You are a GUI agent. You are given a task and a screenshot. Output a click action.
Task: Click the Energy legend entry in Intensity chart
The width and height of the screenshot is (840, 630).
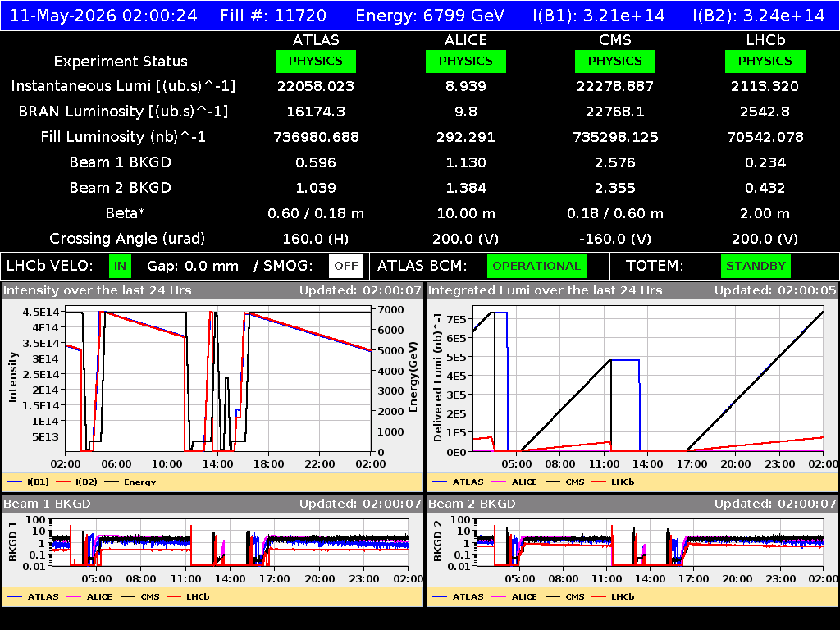tap(130, 482)
